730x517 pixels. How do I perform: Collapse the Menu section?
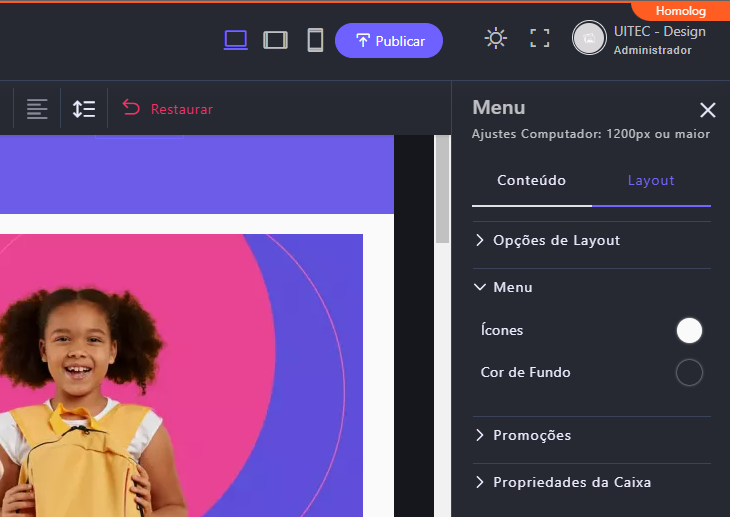(512, 287)
